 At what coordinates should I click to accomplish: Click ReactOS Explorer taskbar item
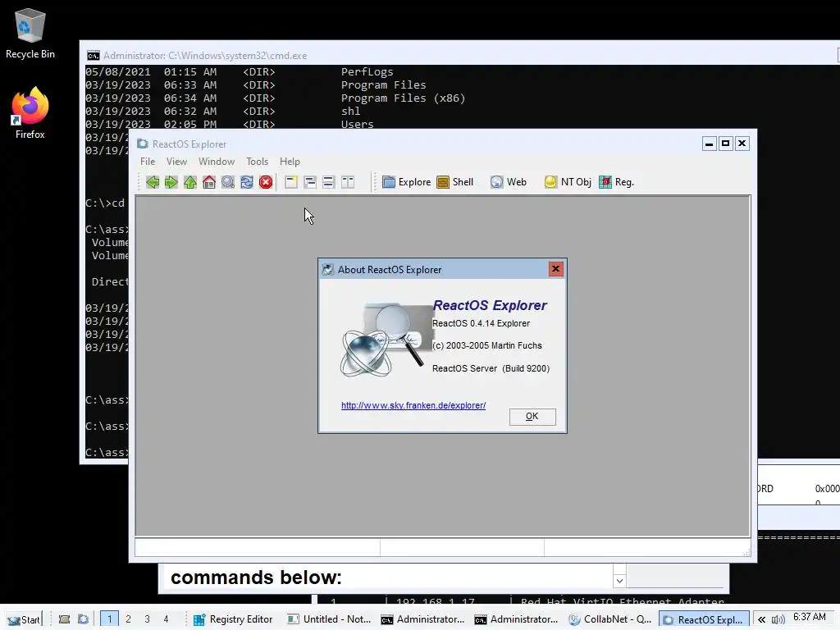pos(704,619)
